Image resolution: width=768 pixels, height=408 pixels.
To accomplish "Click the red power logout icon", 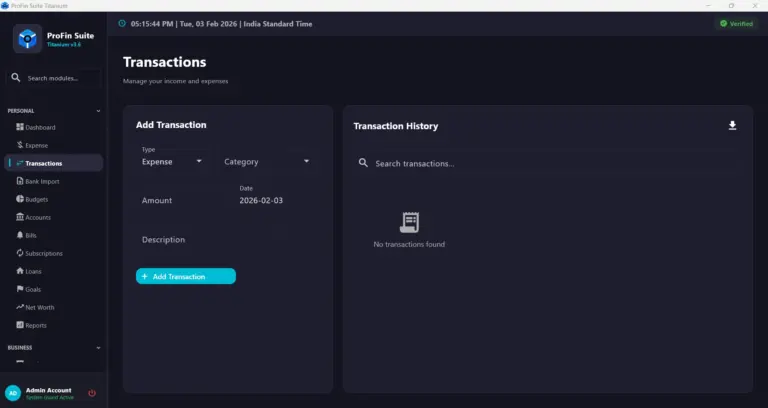I will (x=92, y=393).
